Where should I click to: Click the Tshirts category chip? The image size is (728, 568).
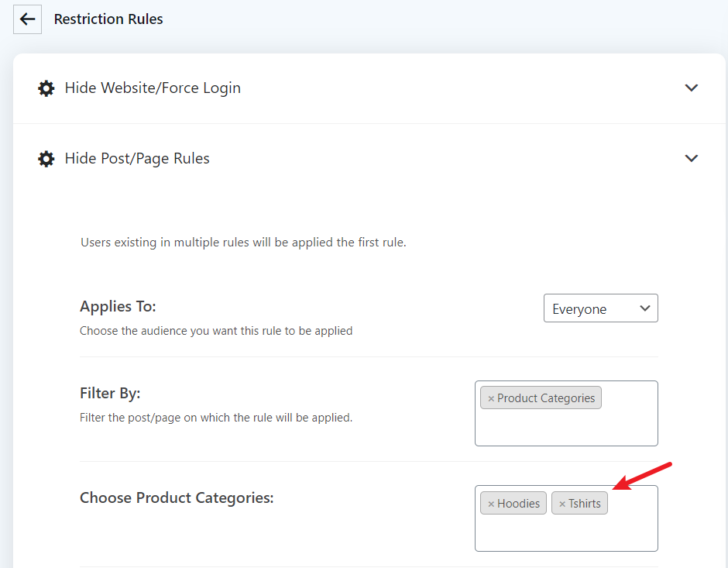point(579,504)
